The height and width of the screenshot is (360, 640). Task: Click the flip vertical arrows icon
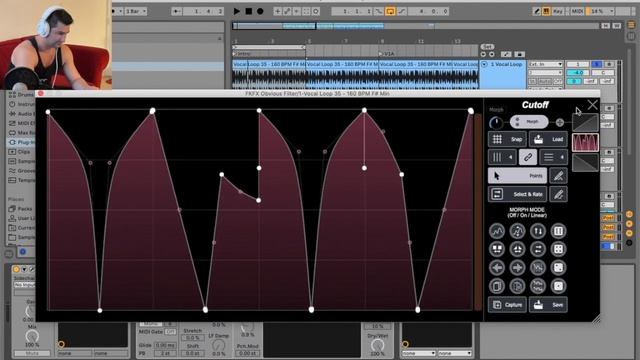pyautogui.click(x=538, y=231)
